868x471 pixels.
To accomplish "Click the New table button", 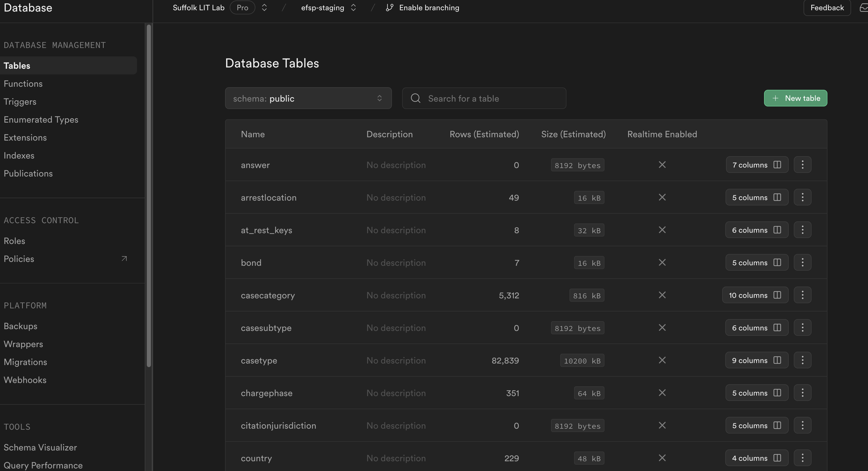I will (x=795, y=98).
